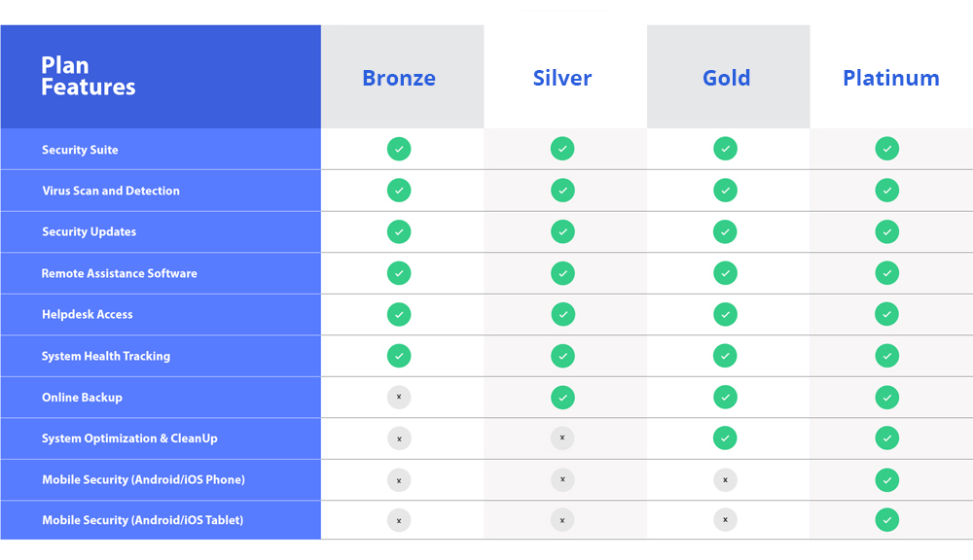Click the Bronze checkmark for Security Suite
Screen dimensions: 973x560
(399, 149)
